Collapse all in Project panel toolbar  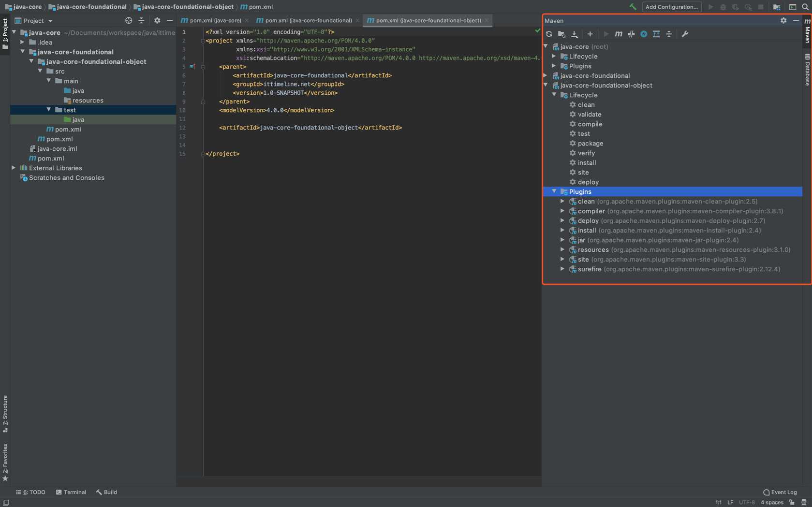141,21
